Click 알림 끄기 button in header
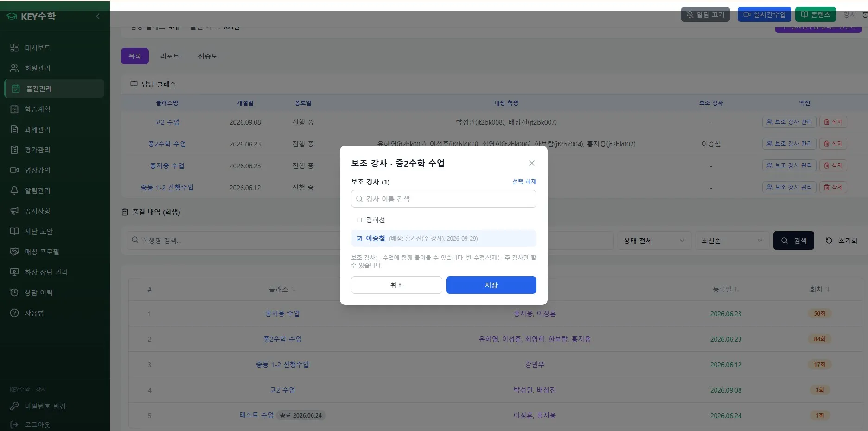The height and width of the screenshot is (431, 868). coord(705,14)
